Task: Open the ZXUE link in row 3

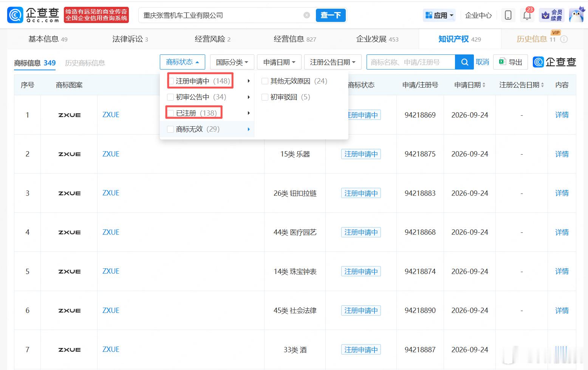Action: pos(111,193)
